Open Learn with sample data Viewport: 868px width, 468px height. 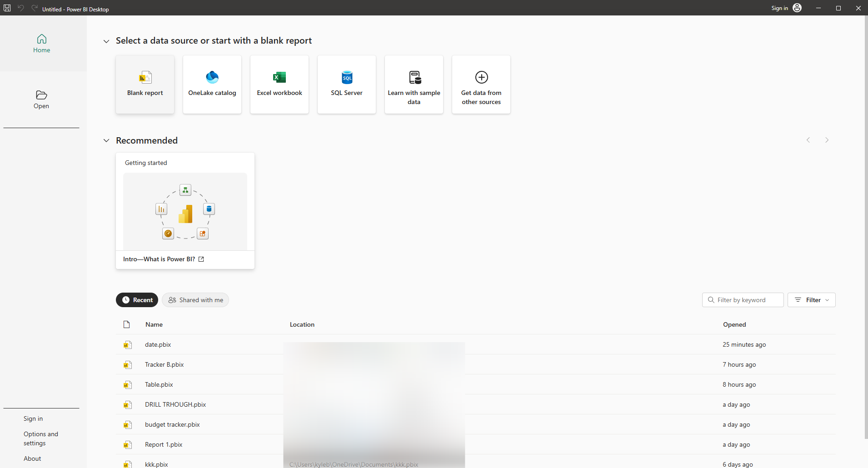tap(414, 85)
